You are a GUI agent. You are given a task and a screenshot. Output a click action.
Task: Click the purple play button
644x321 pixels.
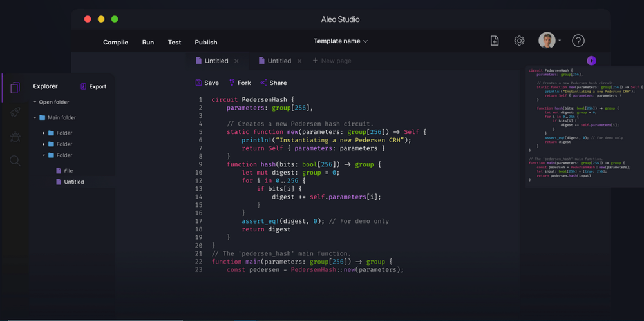pos(591,61)
